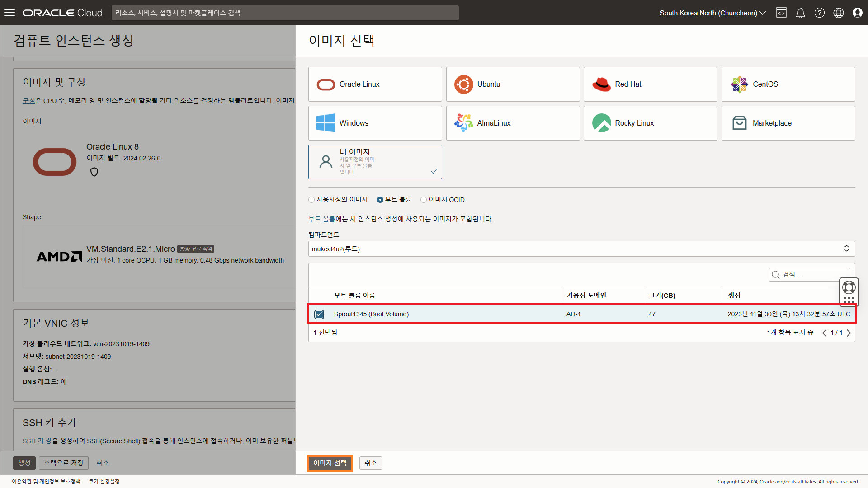Open the 부트 볼륨 documentation link
The width and height of the screenshot is (868, 488).
321,219
